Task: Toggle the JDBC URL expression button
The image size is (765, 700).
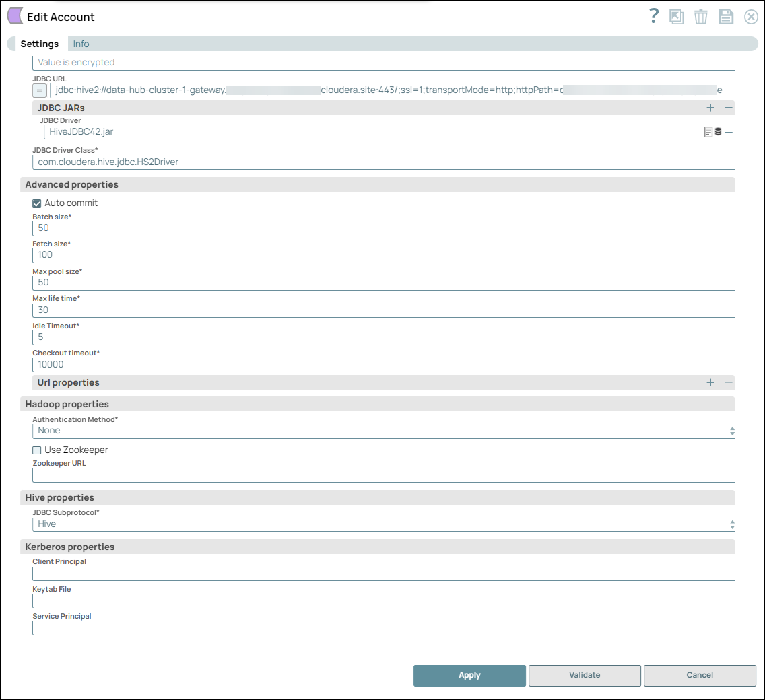Action: click(40, 91)
